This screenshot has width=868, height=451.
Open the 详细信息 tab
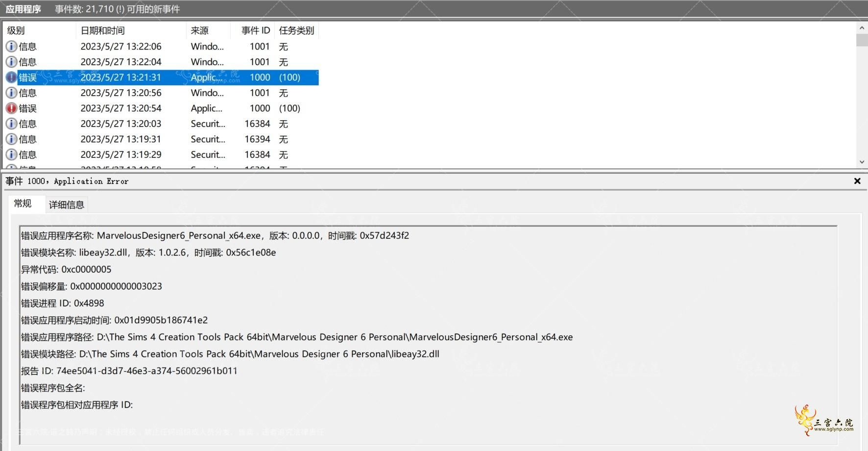tap(67, 205)
